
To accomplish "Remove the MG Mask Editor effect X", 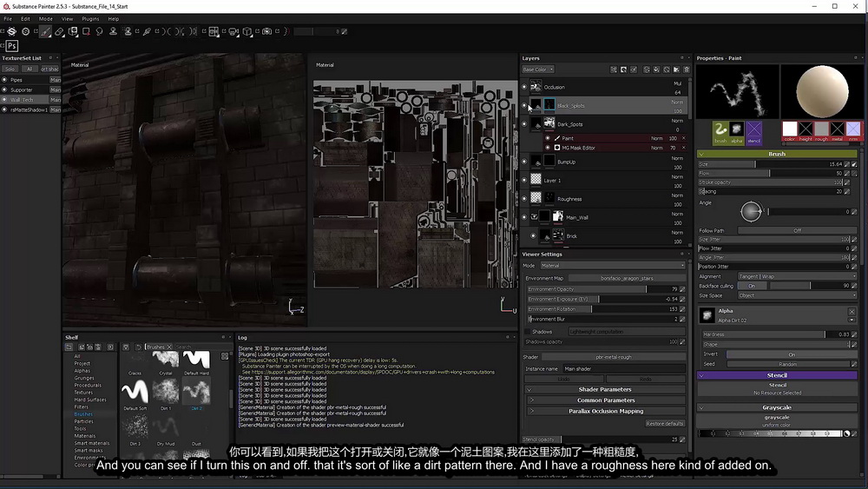I will 684,148.
